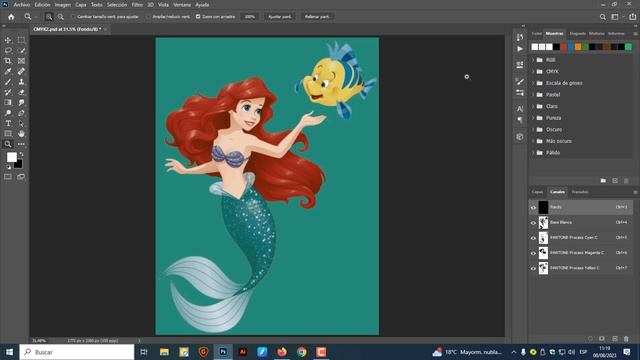Select the Rectangular Marquee tool
The image size is (640, 360).
pyautogui.click(x=21, y=40)
